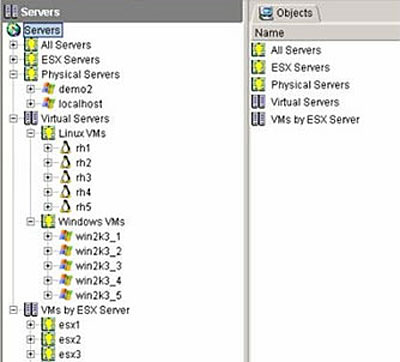Collapse the Physical Servers tree node

[13, 74]
